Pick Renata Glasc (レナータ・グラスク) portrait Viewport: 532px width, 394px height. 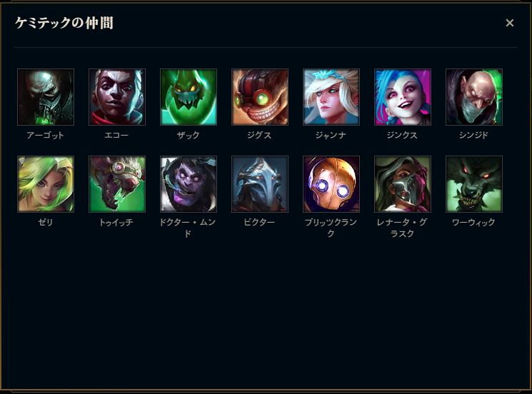click(403, 184)
